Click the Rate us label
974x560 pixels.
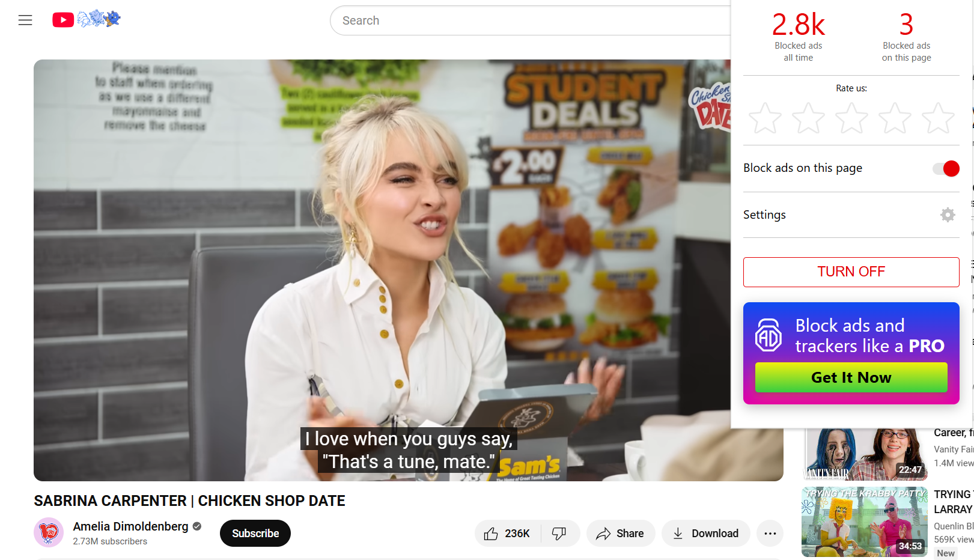click(x=851, y=88)
